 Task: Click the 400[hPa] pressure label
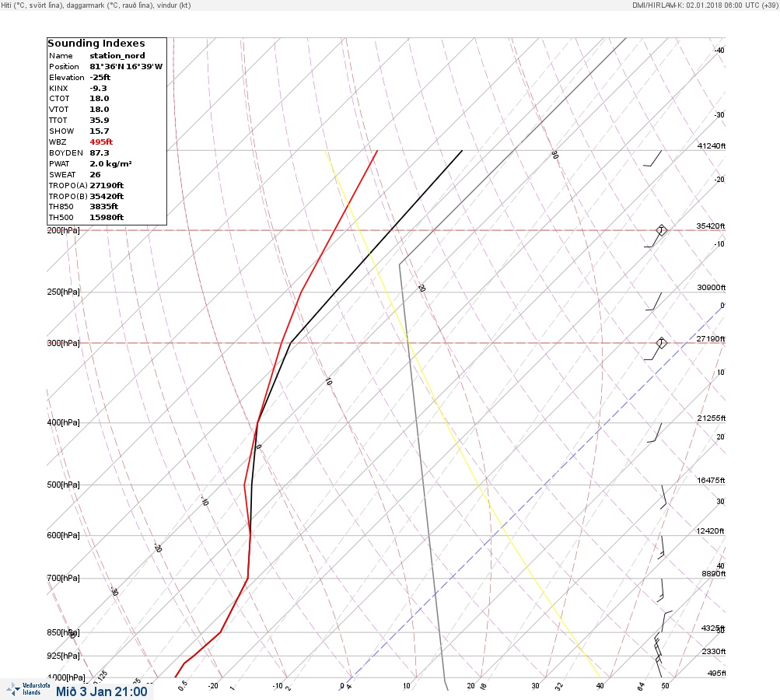click(63, 422)
